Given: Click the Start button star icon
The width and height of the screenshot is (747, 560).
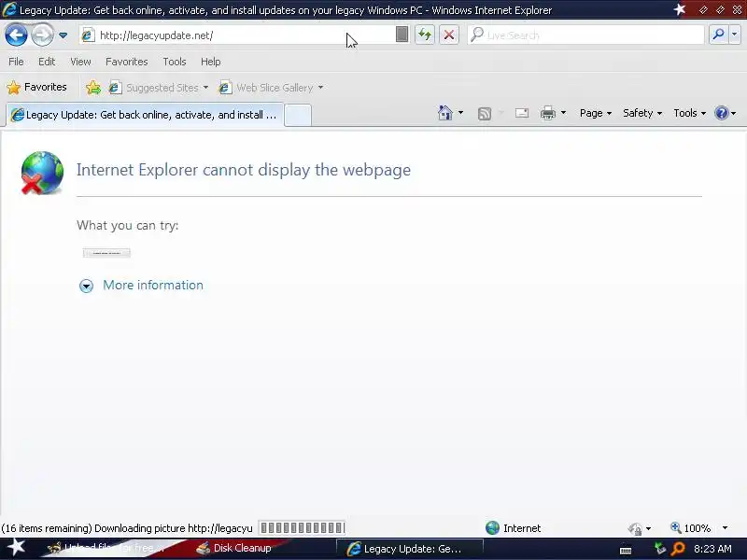Looking at the screenshot, I should (x=16, y=547).
